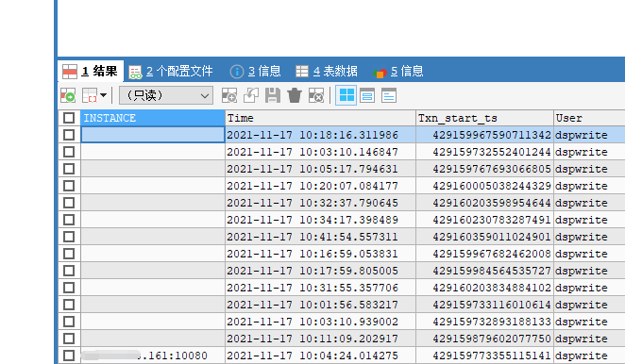Open the 5 信息 tab
The image size is (625, 364).
tap(397, 72)
